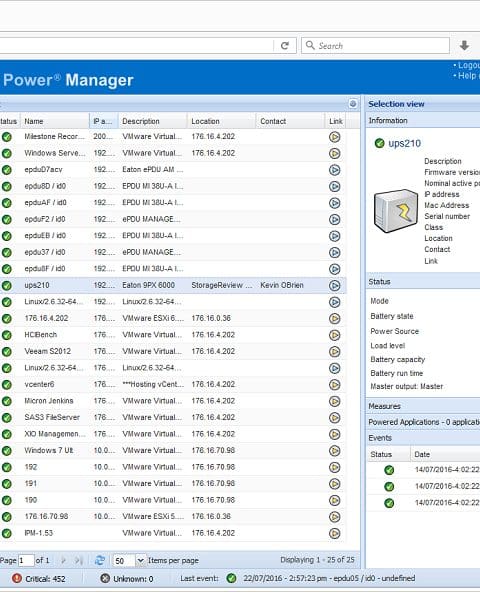Click the Last event status entry
Viewport: 480px width, 592px height.
point(329,578)
